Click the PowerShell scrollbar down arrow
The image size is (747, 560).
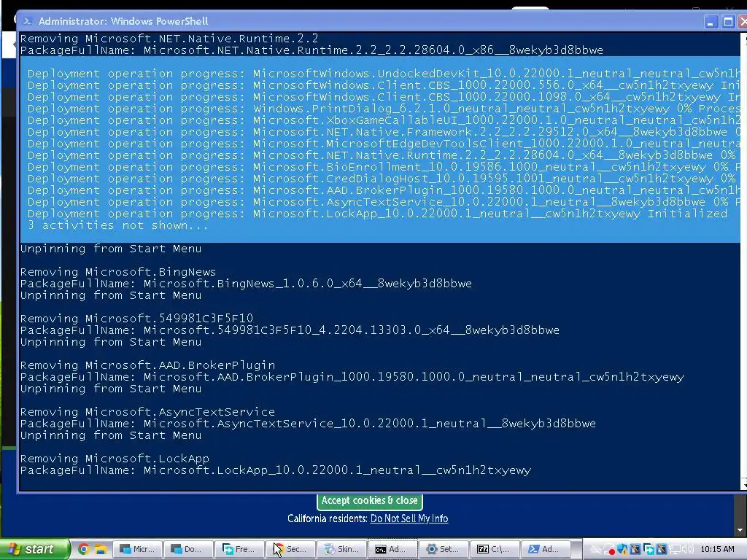coord(743,486)
